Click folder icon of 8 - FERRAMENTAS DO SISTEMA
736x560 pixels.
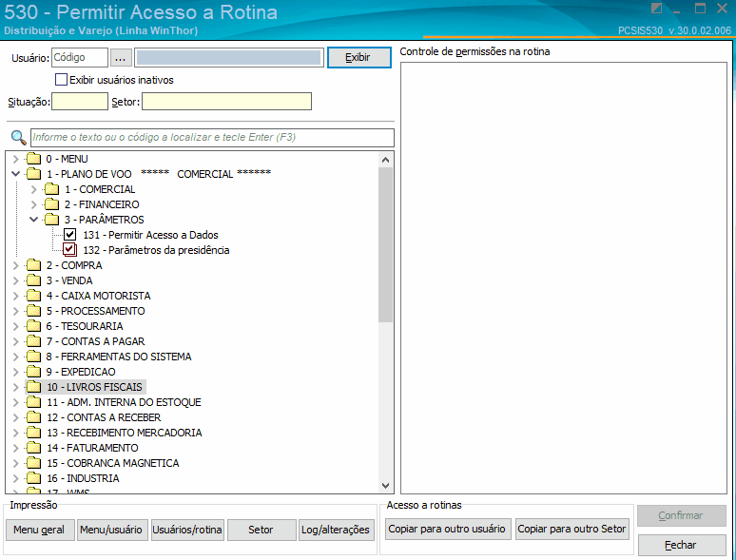click(x=34, y=357)
